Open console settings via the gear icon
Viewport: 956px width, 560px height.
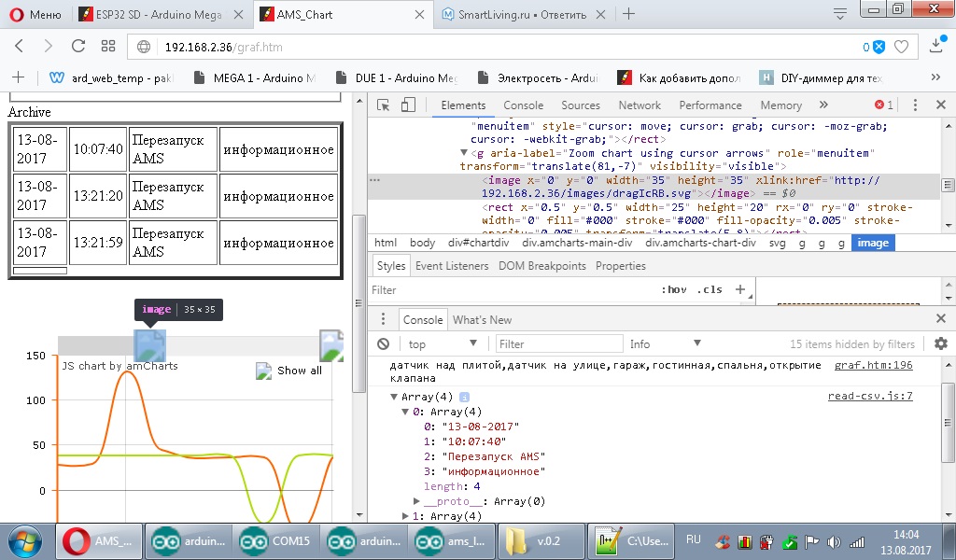pyautogui.click(x=940, y=343)
